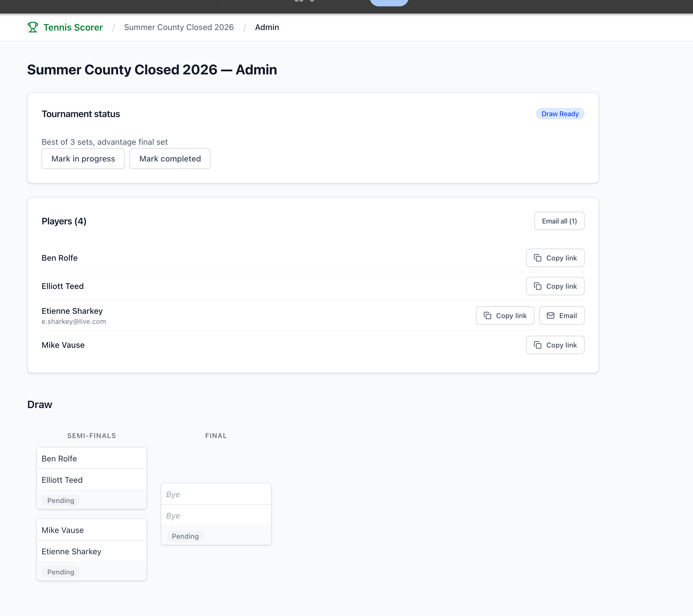Go to Summer County Closed 2026 breadcrumb
Image resolution: width=693 pixels, height=616 pixels.
(179, 27)
